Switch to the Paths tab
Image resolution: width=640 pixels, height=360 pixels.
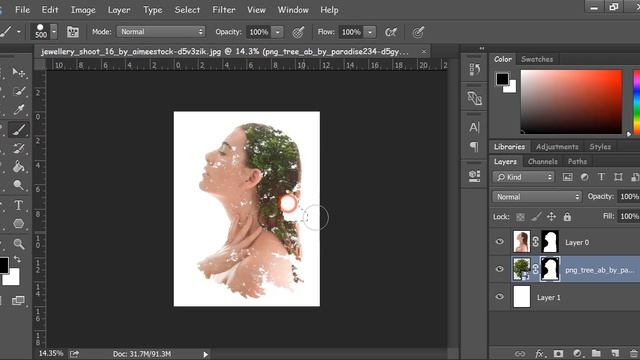tap(577, 162)
